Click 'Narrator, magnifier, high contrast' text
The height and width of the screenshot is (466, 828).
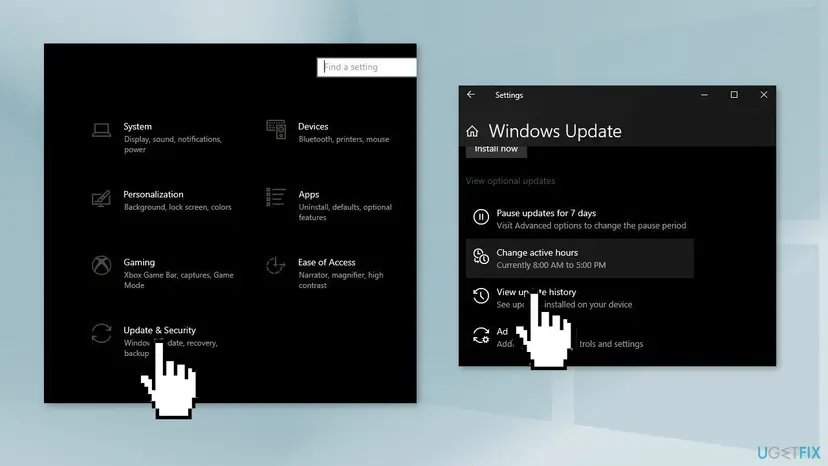pyautogui.click(x=341, y=280)
